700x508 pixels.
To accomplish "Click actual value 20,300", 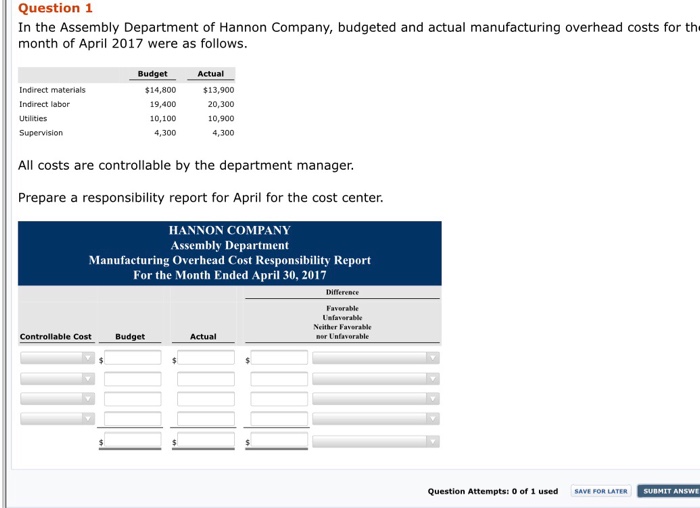I will pyautogui.click(x=221, y=104).
